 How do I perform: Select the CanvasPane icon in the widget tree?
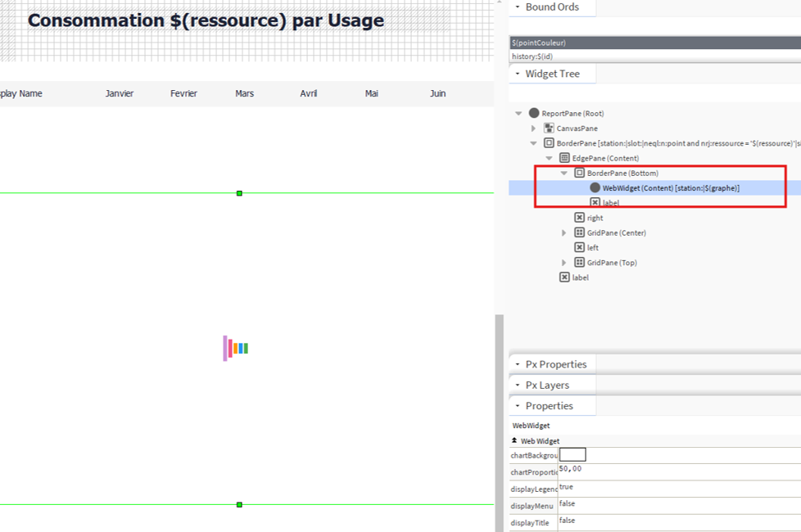[549, 128]
